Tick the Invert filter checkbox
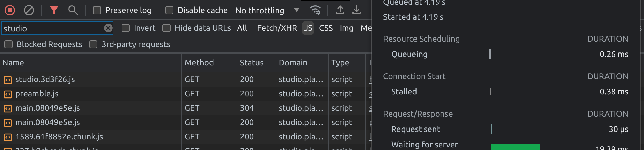The height and width of the screenshot is (150, 644). point(126,28)
